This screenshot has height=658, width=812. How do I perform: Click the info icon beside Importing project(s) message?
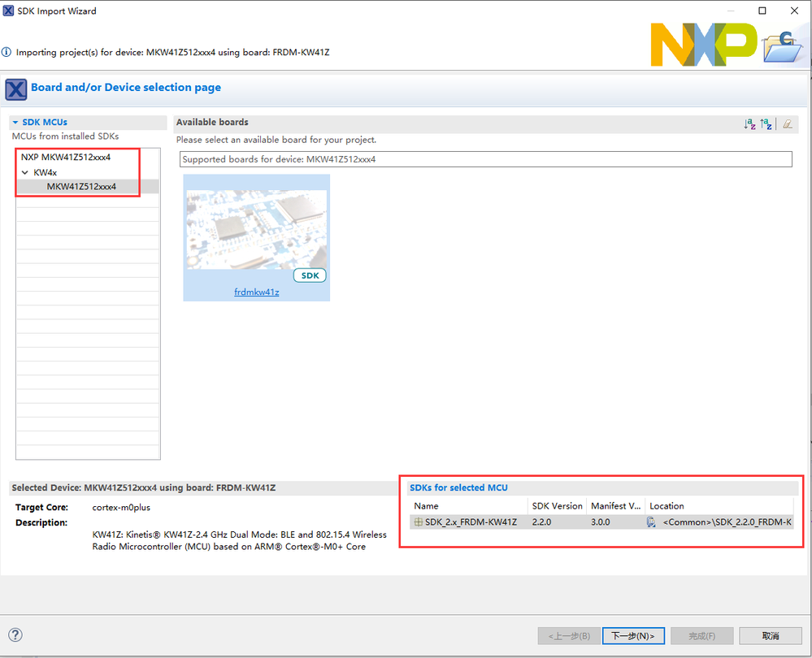[7, 52]
